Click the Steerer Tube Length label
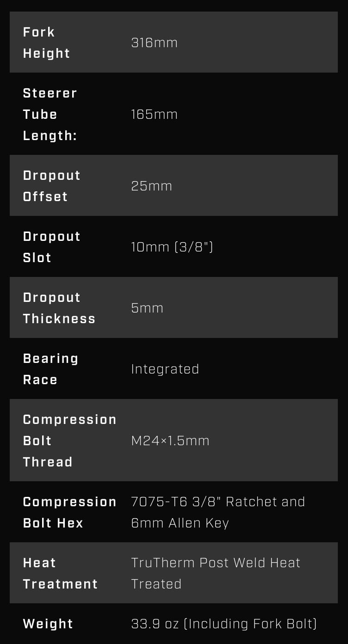Viewport: 348px width, 644px height. (x=50, y=114)
